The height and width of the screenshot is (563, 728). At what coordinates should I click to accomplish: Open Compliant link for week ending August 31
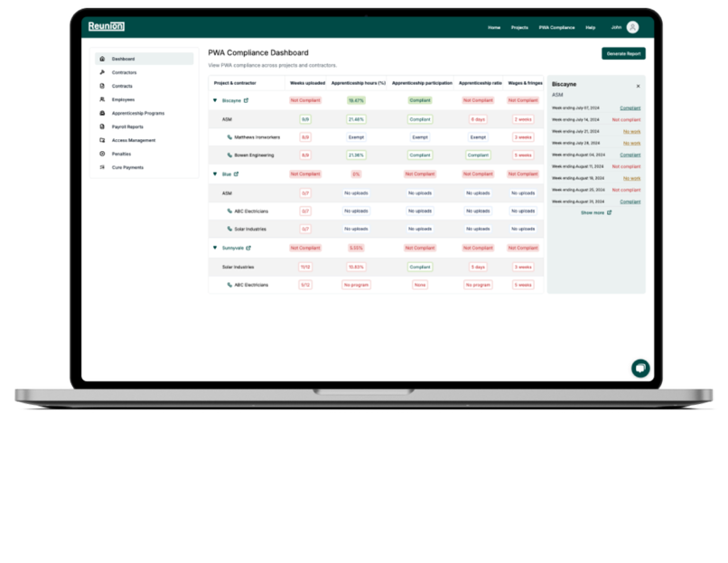(x=630, y=202)
